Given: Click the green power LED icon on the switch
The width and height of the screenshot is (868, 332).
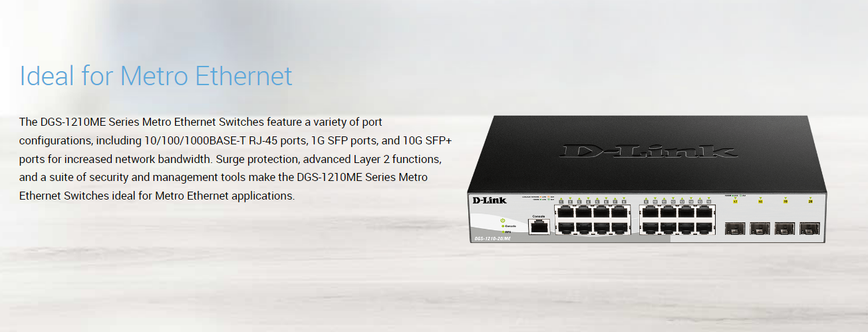Looking at the screenshot, I should pyautogui.click(x=503, y=220).
